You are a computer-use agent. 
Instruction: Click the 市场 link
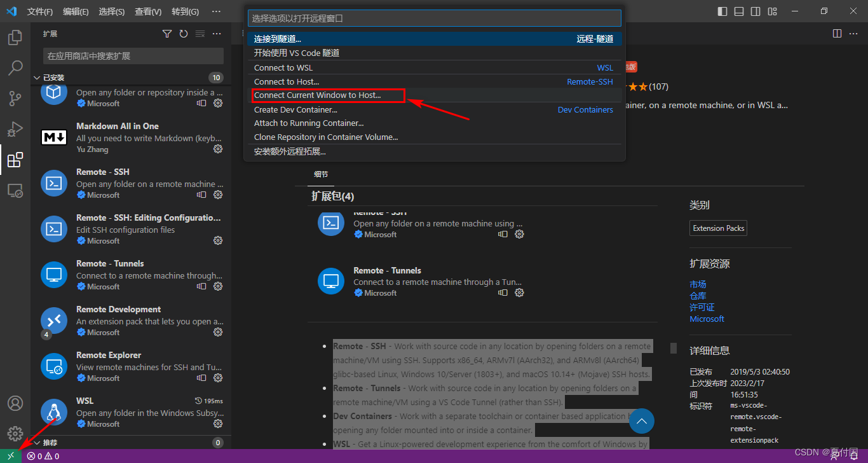[698, 284]
